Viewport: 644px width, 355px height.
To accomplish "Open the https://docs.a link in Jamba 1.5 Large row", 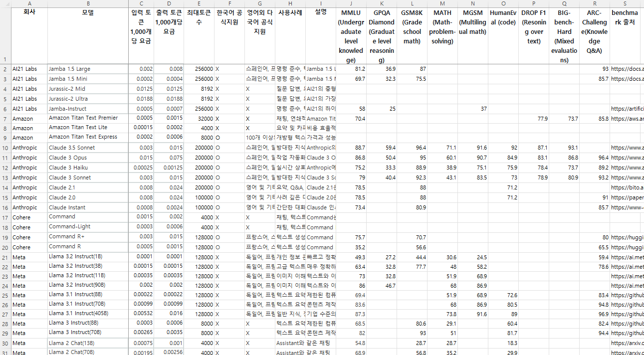I will [627, 69].
